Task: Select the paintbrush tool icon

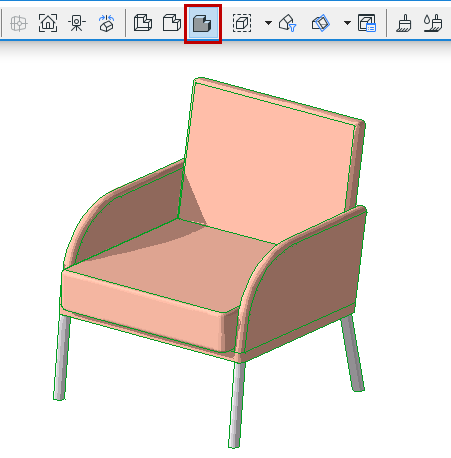Action: pos(404,23)
